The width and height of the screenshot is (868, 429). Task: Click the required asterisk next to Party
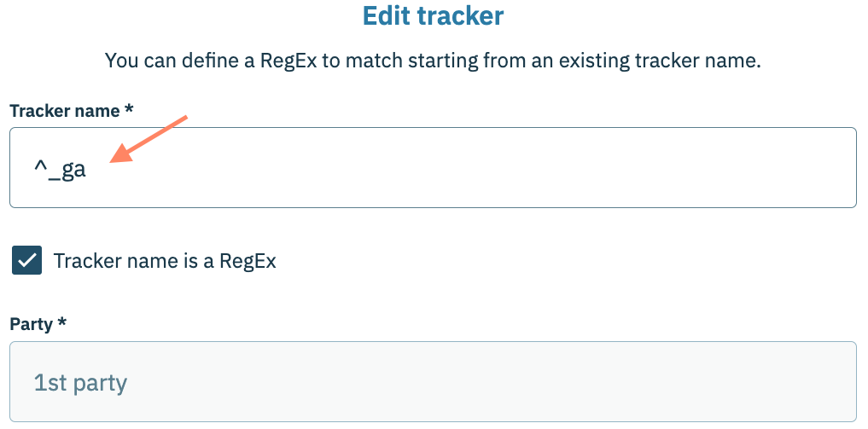[62, 324]
